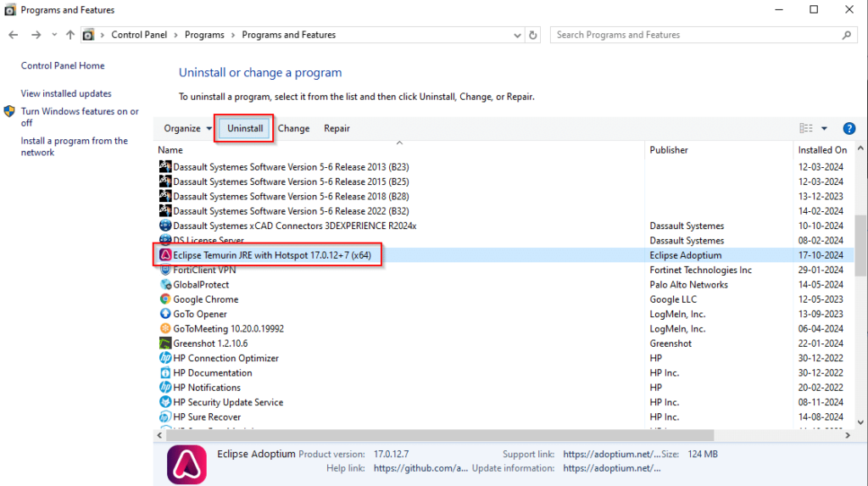Screen dimensions: 868x486
Task: Click the Programs and Features title bar icon
Action: 10,10
